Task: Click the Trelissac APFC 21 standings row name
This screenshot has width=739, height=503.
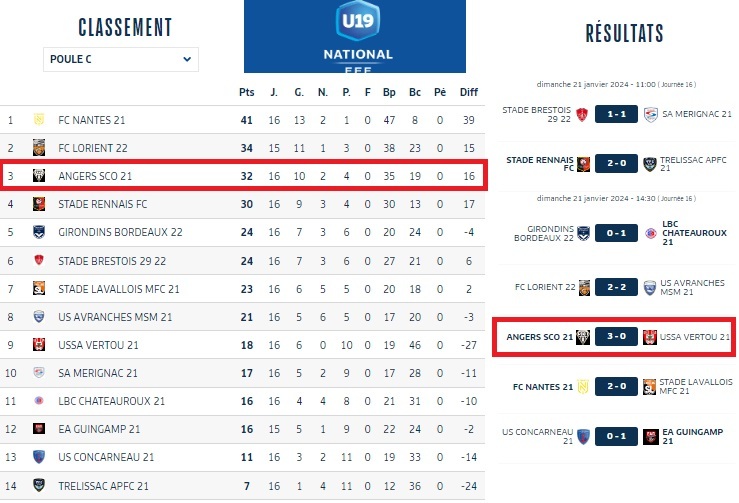Action: [x=103, y=485]
